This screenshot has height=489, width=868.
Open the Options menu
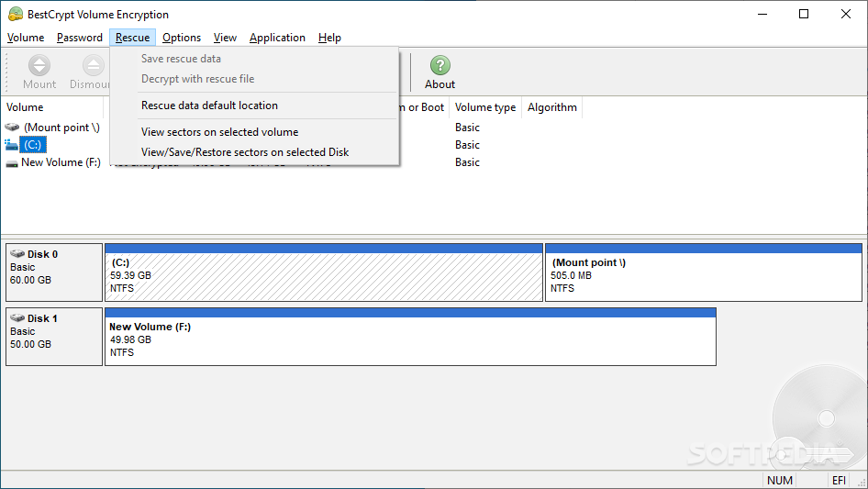click(182, 38)
